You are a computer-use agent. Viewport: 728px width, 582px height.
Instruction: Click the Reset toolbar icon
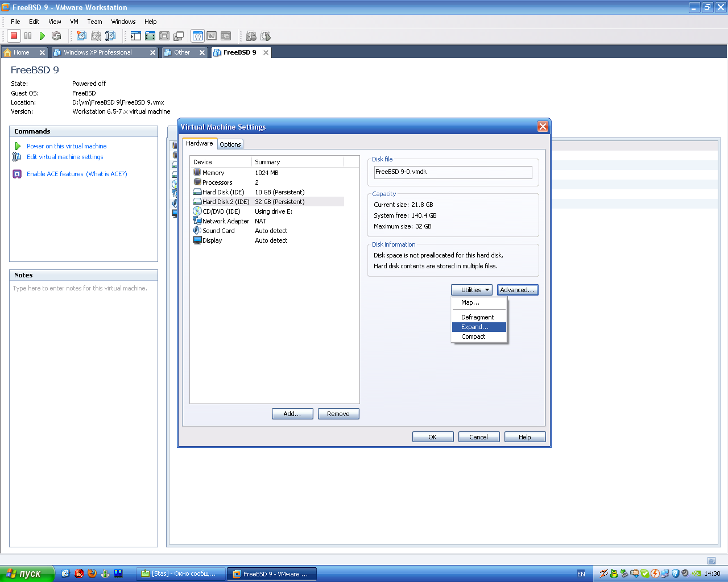(56, 36)
